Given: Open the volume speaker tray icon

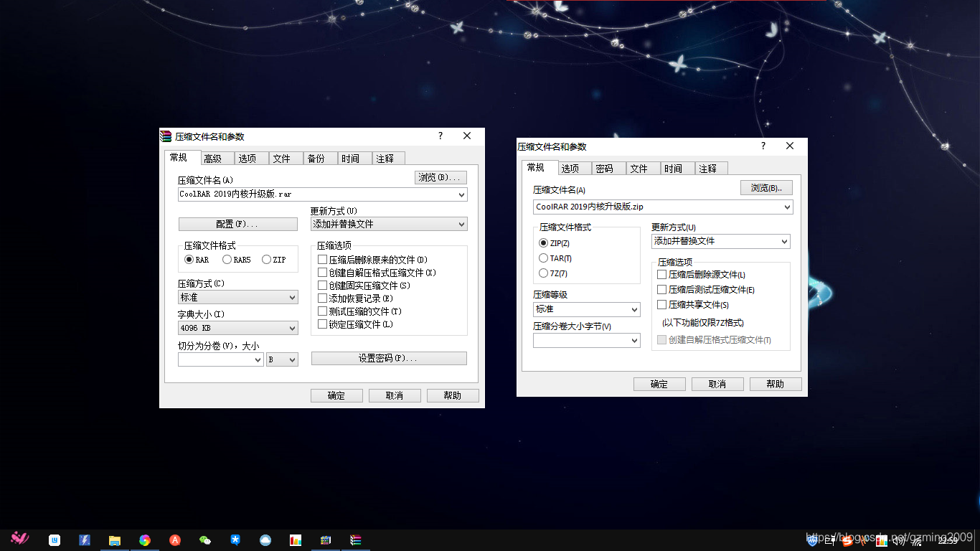Looking at the screenshot, I should point(899,540).
